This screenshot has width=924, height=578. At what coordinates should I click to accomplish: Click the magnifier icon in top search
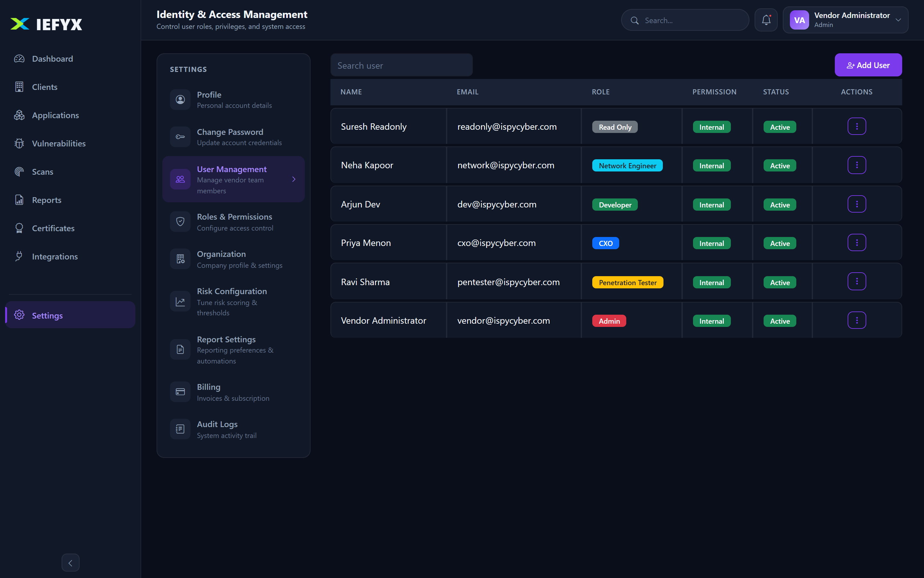635,20
